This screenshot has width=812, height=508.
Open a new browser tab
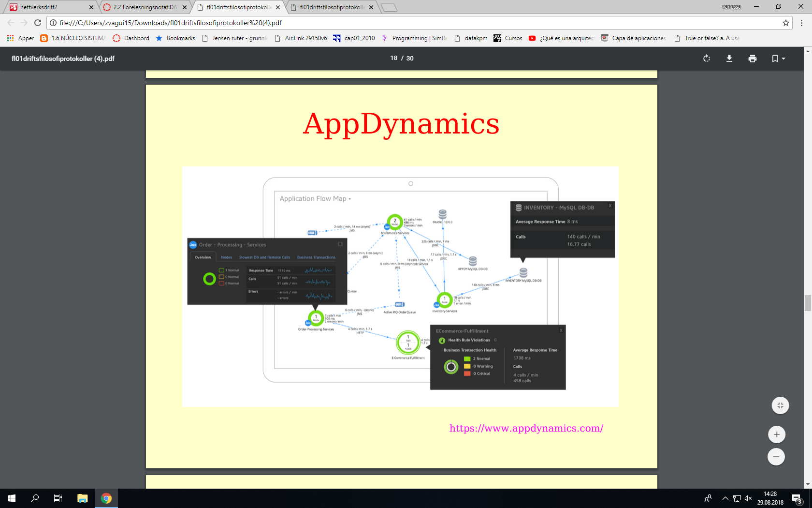point(389,7)
